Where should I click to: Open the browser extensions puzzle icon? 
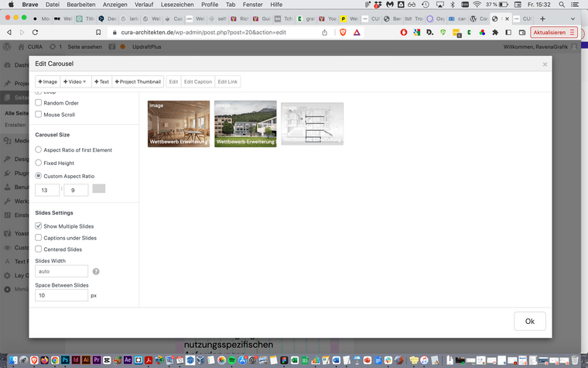(x=495, y=33)
